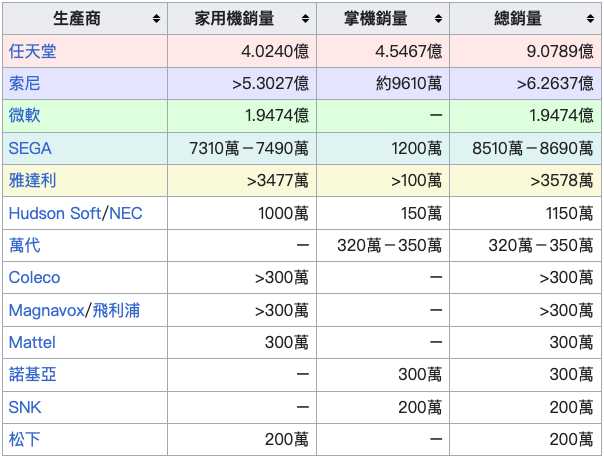The width and height of the screenshot is (604, 458).
Task: Click the 總銷量 header text
Action: pyautogui.click(x=518, y=18)
